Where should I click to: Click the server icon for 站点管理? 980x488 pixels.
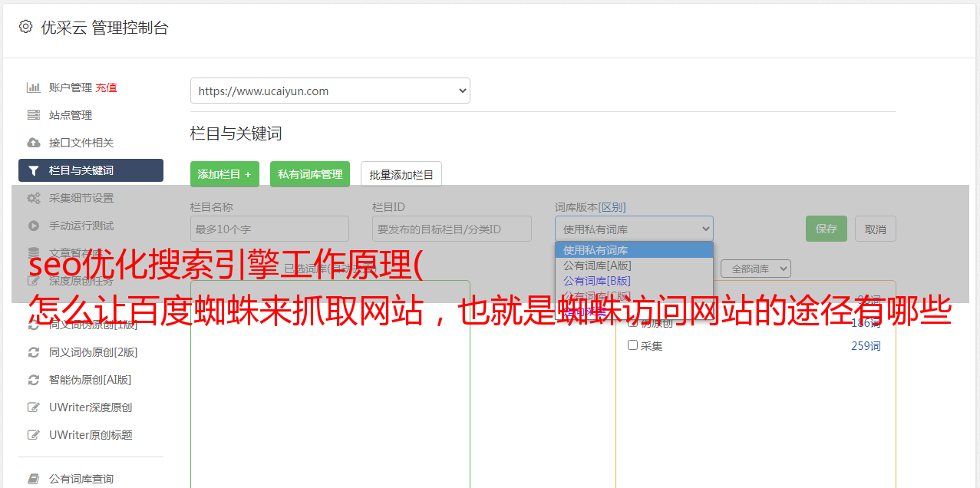coord(34,115)
